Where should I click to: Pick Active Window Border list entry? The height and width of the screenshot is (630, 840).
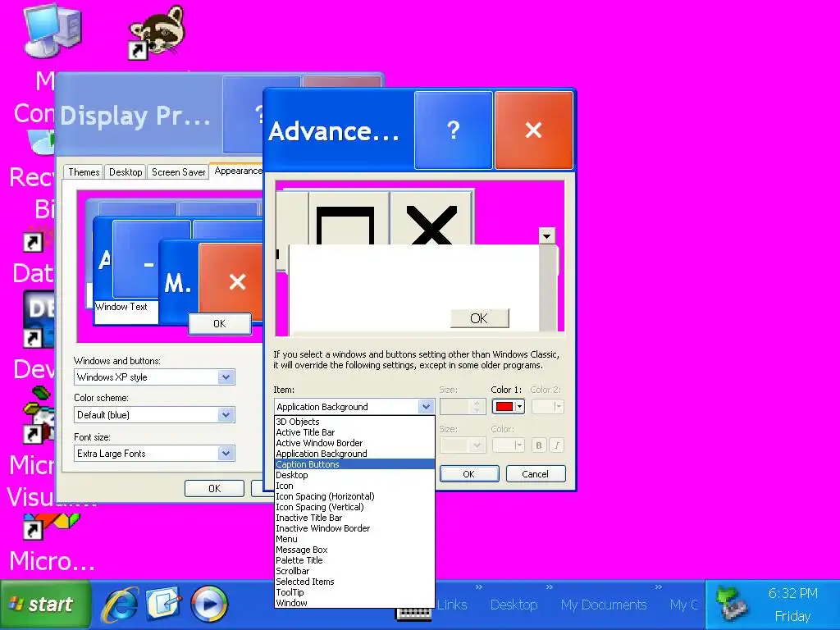pyautogui.click(x=354, y=443)
